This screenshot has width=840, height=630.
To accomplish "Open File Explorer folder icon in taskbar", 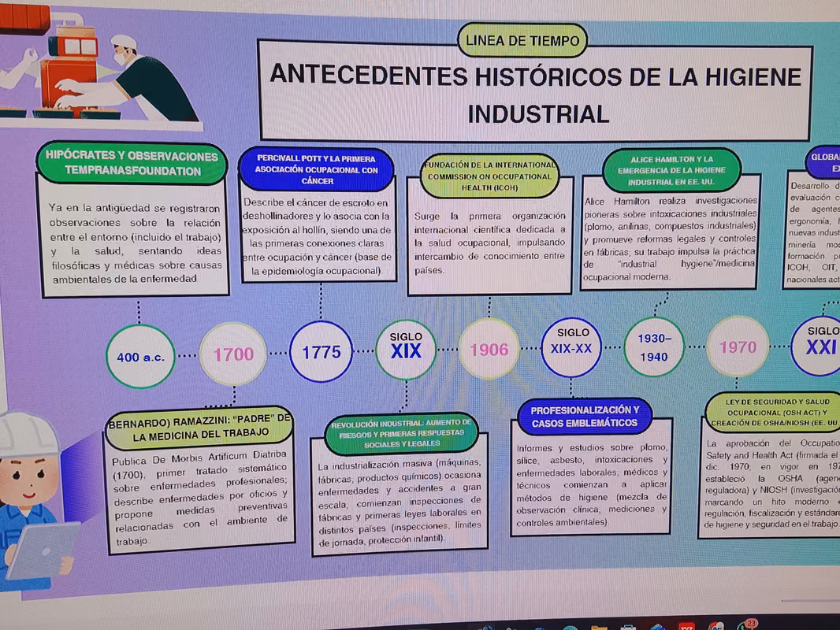I will point(599,628).
